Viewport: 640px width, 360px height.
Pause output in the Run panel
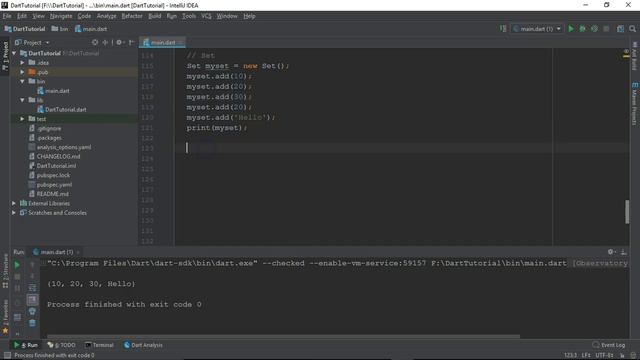(x=17, y=288)
